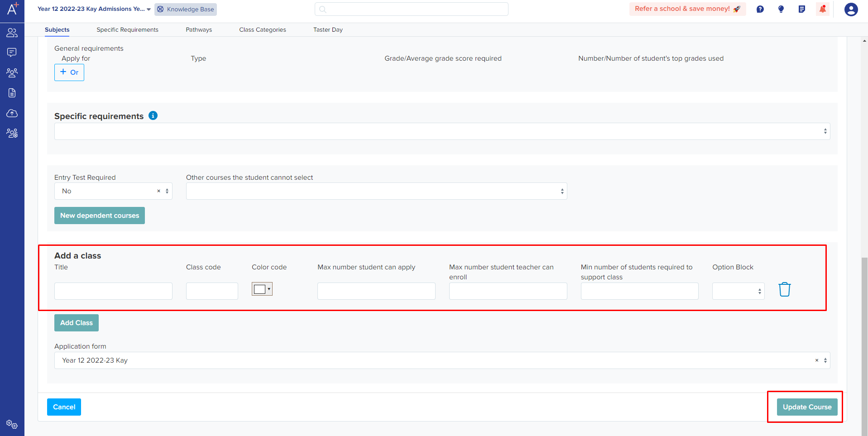Viewport: 868px width, 436px height.
Task: Clear the Entry Test Required selection
Action: coord(159,191)
